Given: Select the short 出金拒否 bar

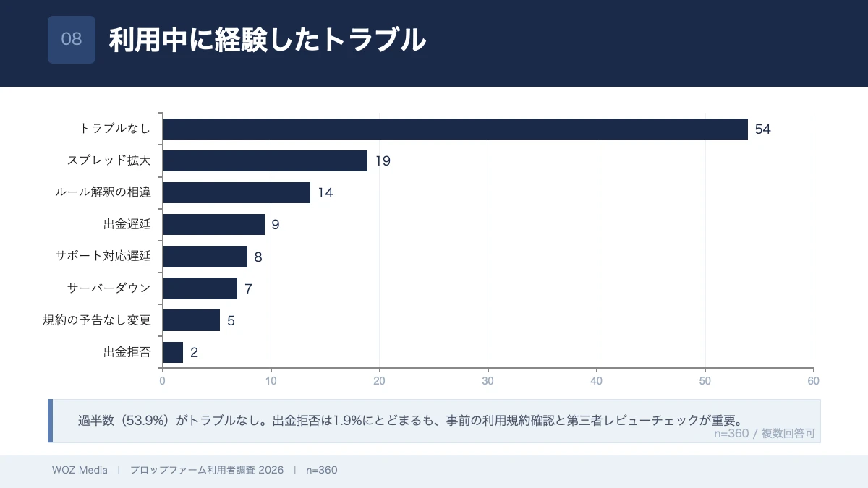Looking at the screenshot, I should coord(173,352).
